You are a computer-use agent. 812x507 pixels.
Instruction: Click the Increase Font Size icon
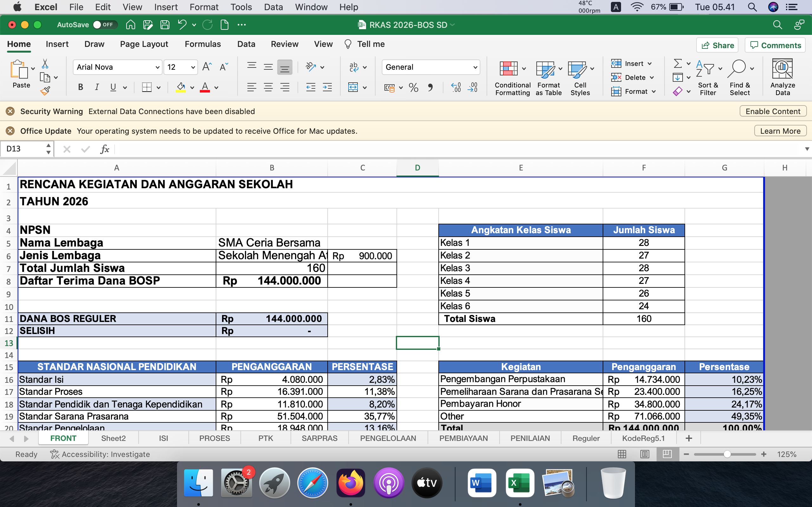click(207, 67)
